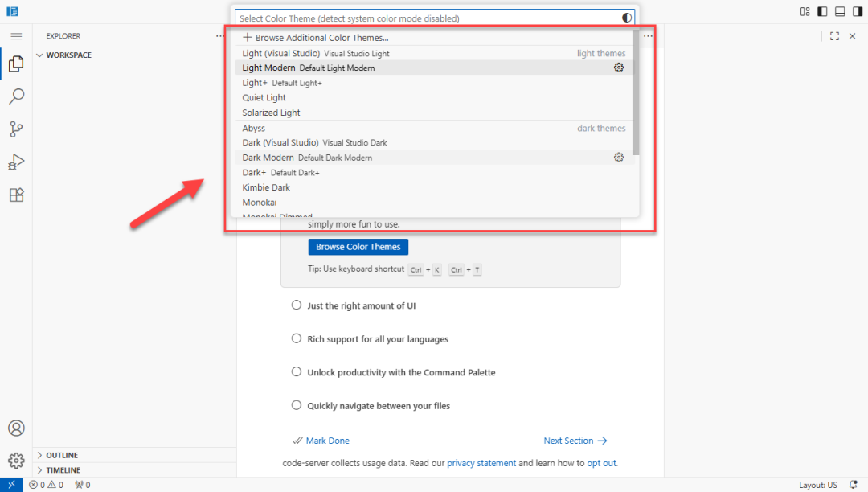This screenshot has height=492, width=868.
Task: Toggle the primary side bar layout icon
Action: (x=822, y=11)
